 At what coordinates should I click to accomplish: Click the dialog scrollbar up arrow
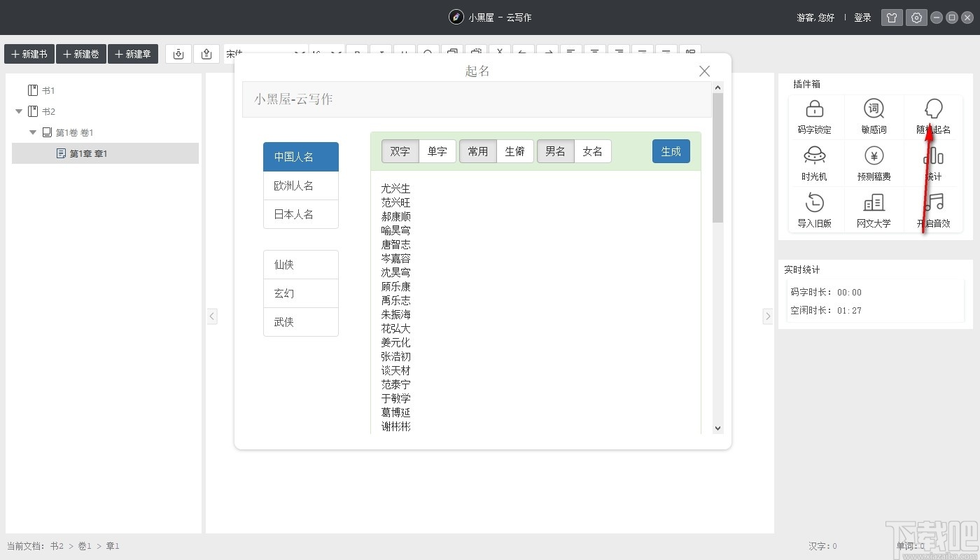click(717, 87)
